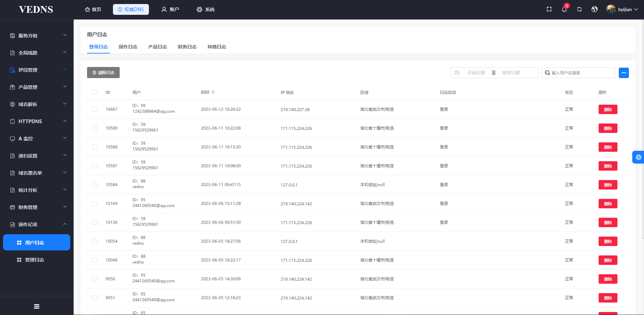Click the 操作记录 log icon
The width and height of the screenshot is (644, 315).
(12, 224)
